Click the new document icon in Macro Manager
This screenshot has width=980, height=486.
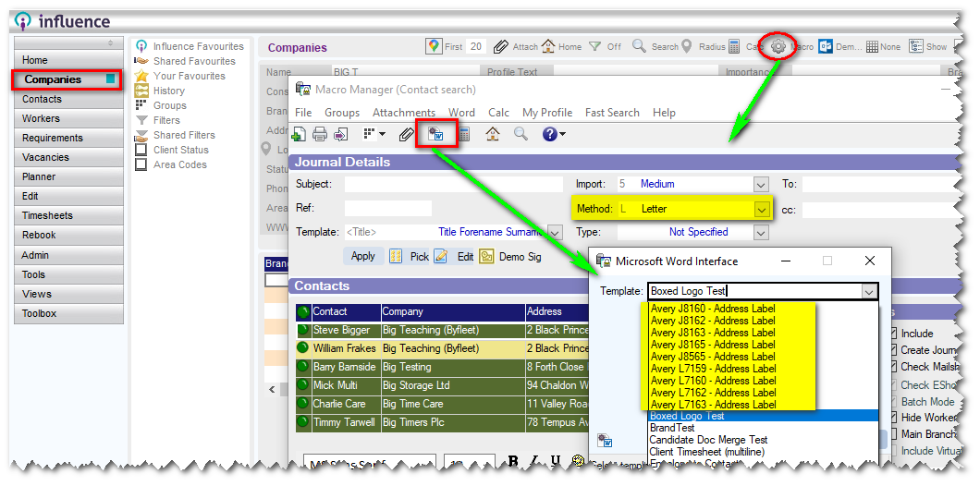[299, 134]
